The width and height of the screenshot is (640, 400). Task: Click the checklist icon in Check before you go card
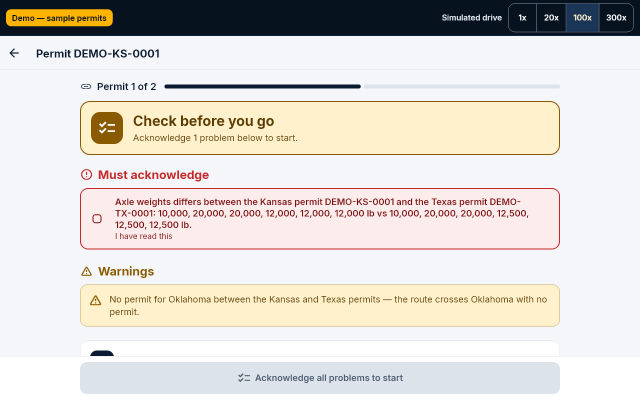click(x=107, y=128)
